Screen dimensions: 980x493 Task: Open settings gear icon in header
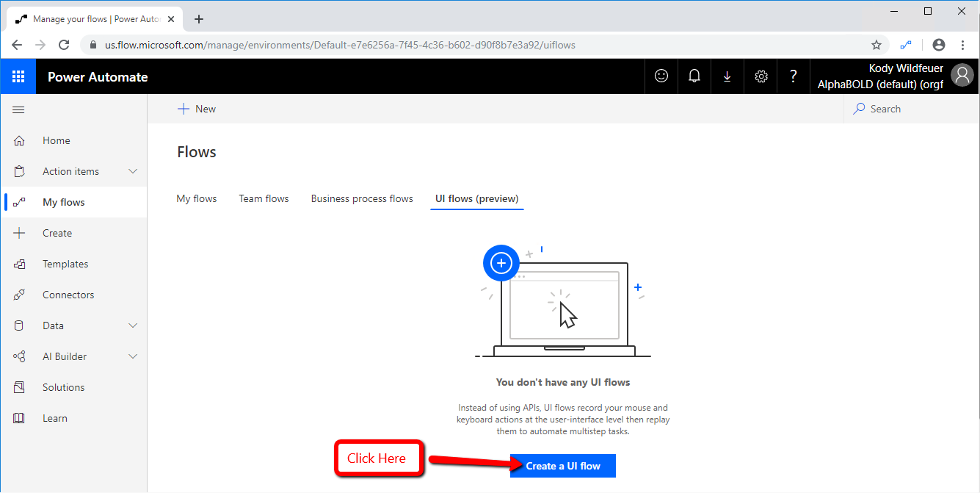(x=761, y=76)
